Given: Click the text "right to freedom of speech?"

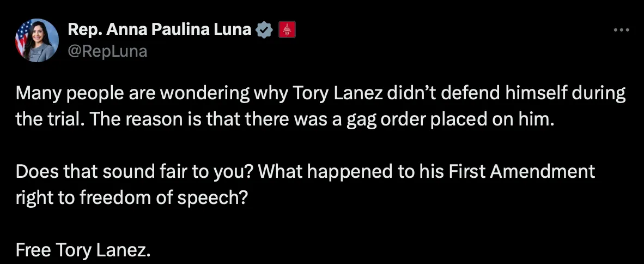Looking at the screenshot, I should pos(131,198).
